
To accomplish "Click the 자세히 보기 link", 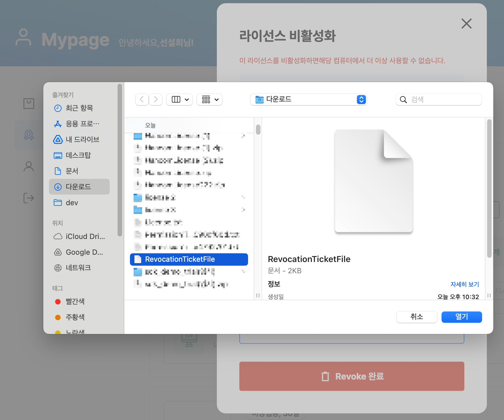I will [464, 284].
